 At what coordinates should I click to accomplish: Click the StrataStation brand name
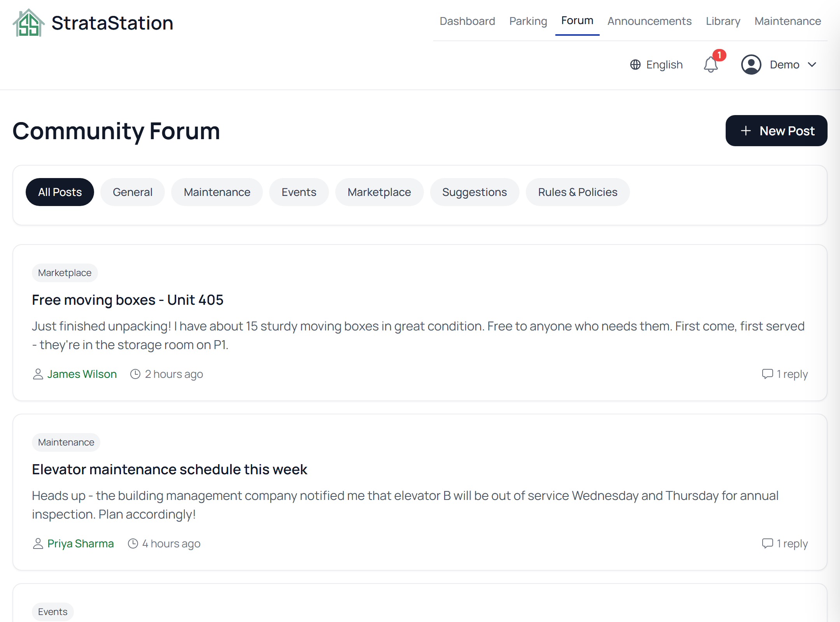[x=112, y=23]
